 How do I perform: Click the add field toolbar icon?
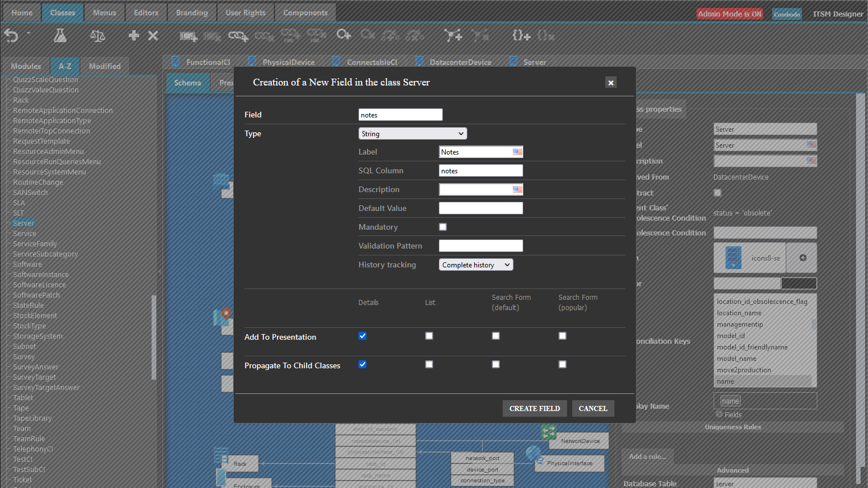(x=189, y=36)
